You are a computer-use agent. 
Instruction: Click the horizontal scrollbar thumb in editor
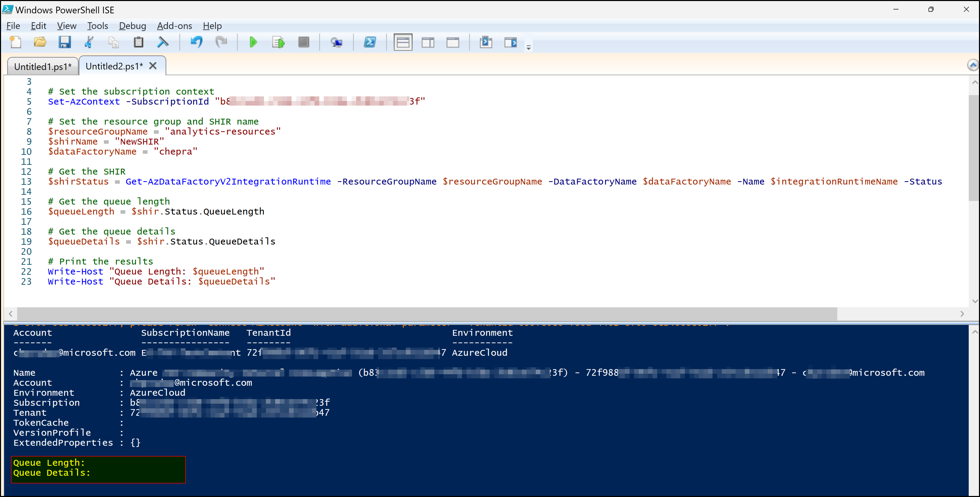point(427,314)
